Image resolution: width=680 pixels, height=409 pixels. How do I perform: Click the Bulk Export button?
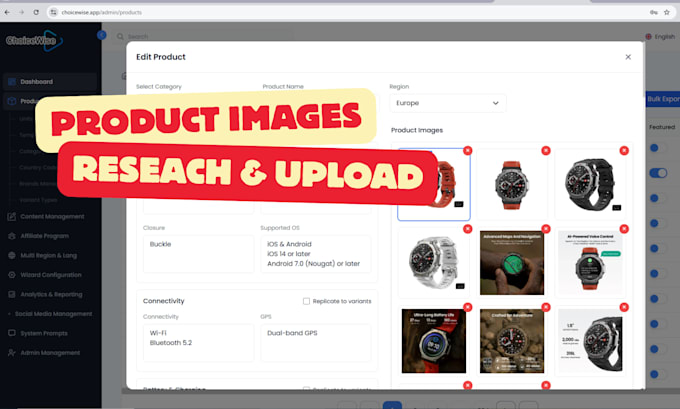pos(663,99)
